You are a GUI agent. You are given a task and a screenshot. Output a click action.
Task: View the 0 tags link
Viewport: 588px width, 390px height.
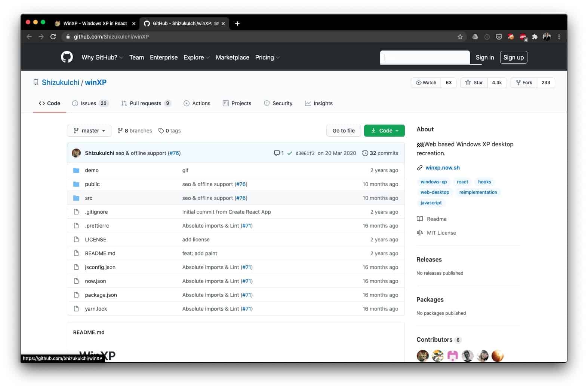170,131
